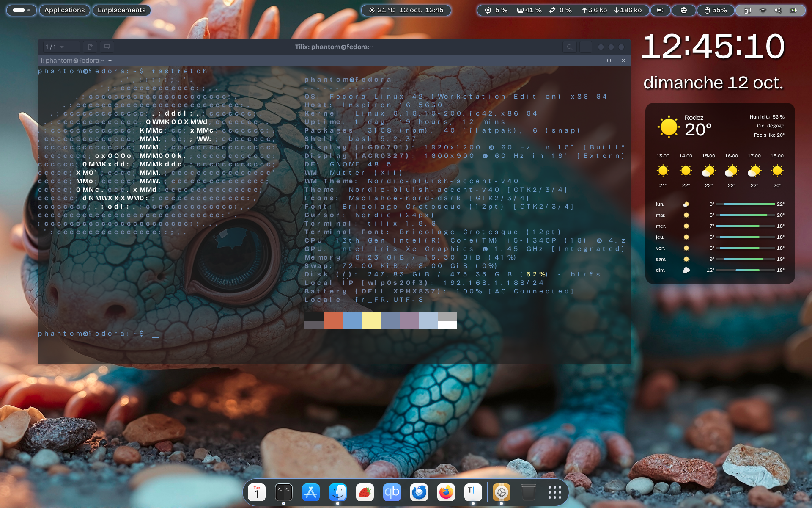Click the orange color block in fastfetch
The width and height of the screenshot is (812, 508).
pyautogui.click(x=333, y=320)
